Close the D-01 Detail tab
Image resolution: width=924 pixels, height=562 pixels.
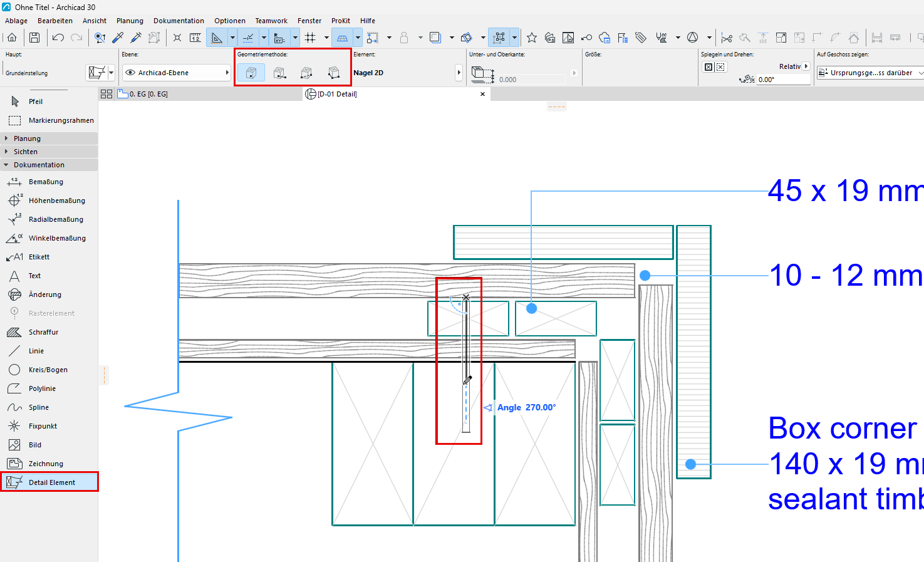point(482,94)
